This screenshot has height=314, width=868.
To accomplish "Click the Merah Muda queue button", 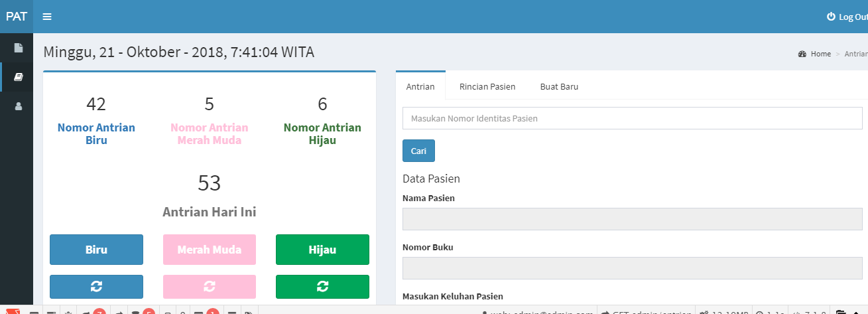I will point(210,250).
